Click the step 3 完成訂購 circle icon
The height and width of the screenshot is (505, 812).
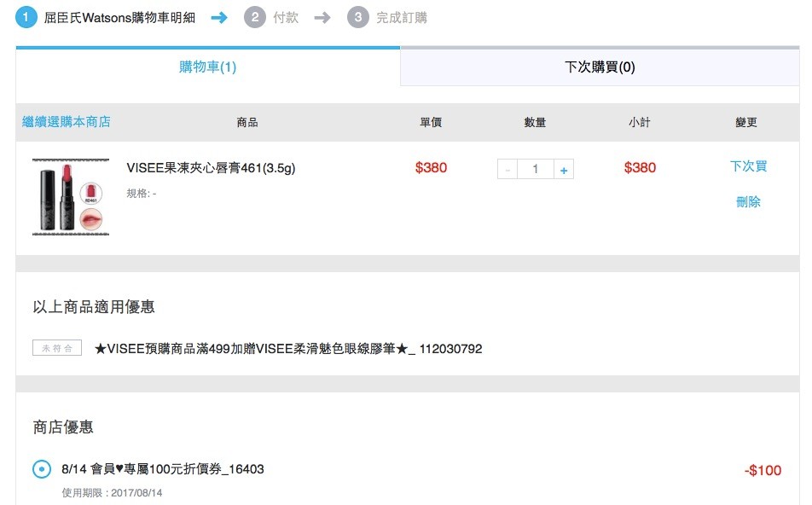pyautogui.click(x=358, y=17)
